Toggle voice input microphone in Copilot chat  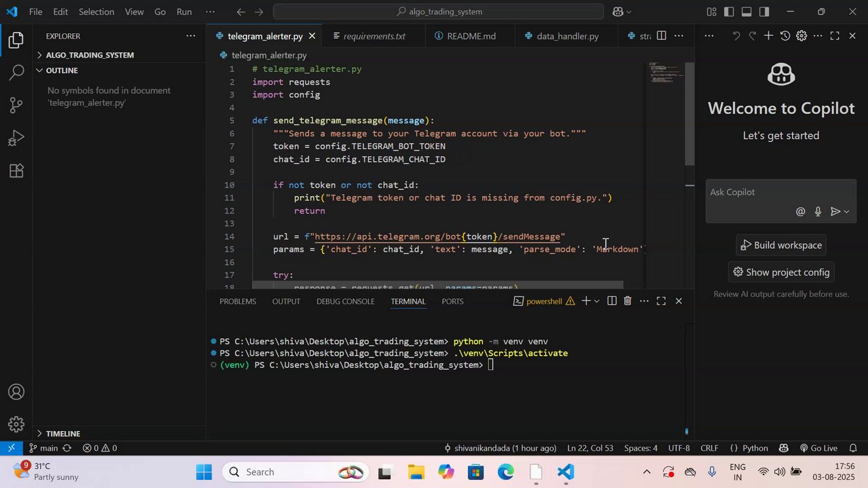[x=818, y=211]
